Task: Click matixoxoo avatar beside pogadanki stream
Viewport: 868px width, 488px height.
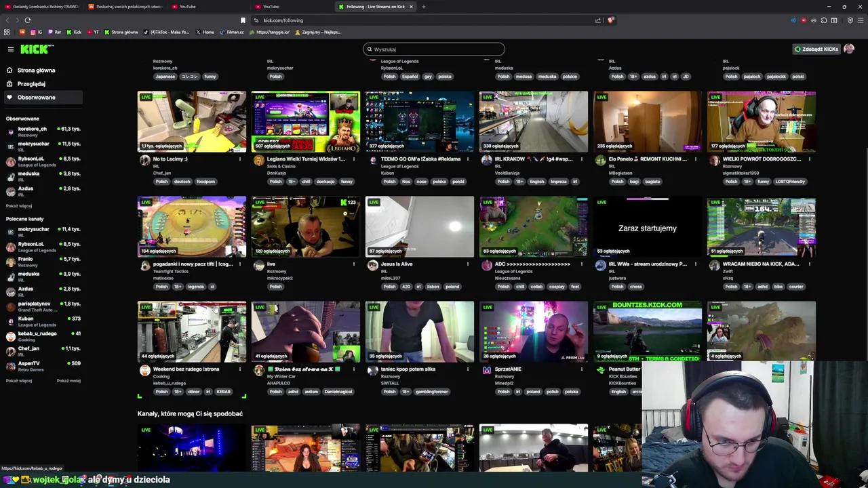Action: tap(144, 266)
